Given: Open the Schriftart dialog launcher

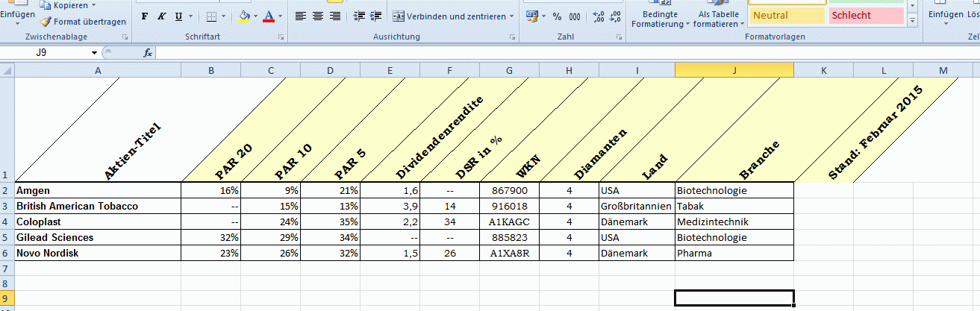Looking at the screenshot, I should tap(281, 37).
